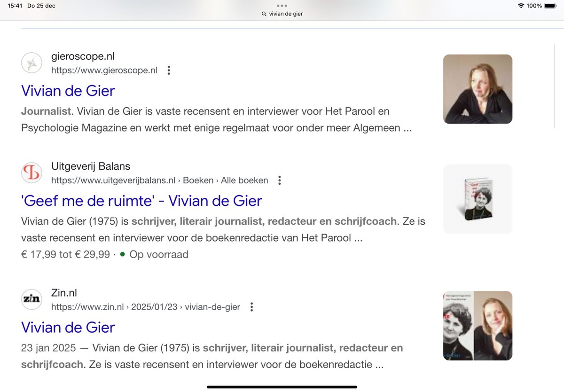Open more options for gieroscope.nl result
The height and width of the screenshot is (392, 564).
pos(169,71)
